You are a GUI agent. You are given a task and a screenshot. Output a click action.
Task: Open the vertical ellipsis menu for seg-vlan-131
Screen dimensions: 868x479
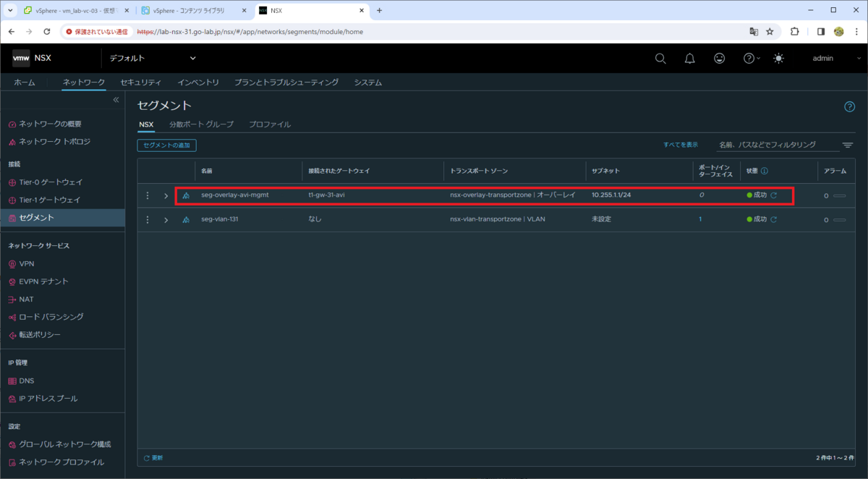[148, 219]
